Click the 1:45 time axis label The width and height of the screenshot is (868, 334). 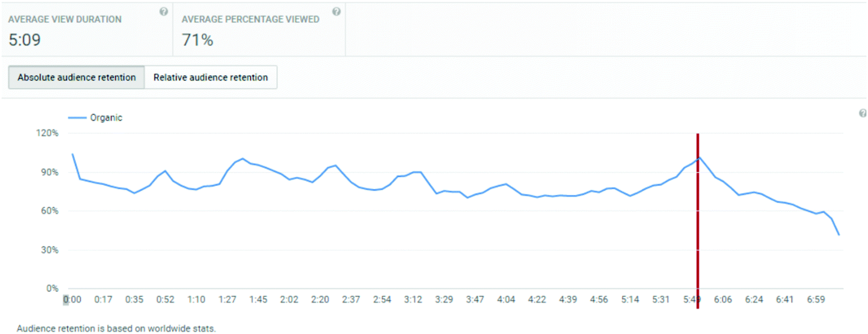(258, 299)
